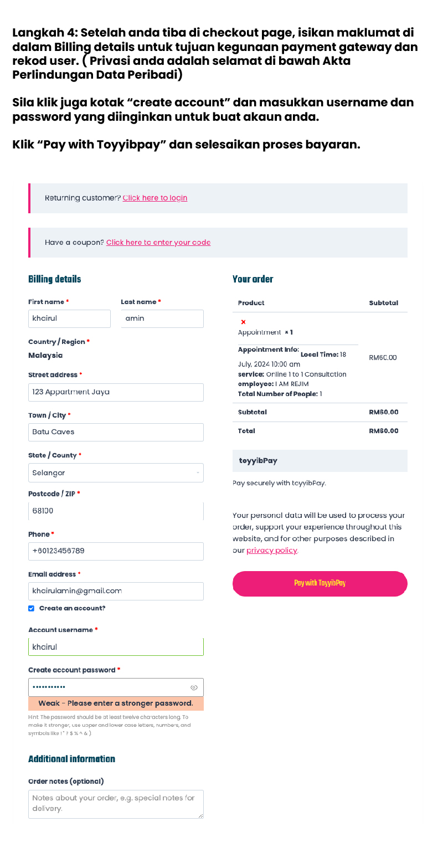Image resolution: width=443 pixels, height=868 pixels.
Task: Focus the Last name field
Action: point(162,319)
